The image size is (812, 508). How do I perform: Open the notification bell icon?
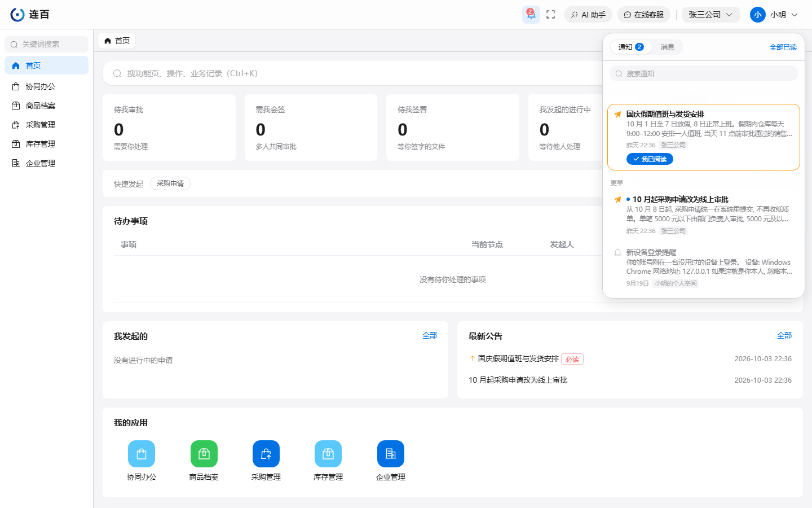(531, 15)
